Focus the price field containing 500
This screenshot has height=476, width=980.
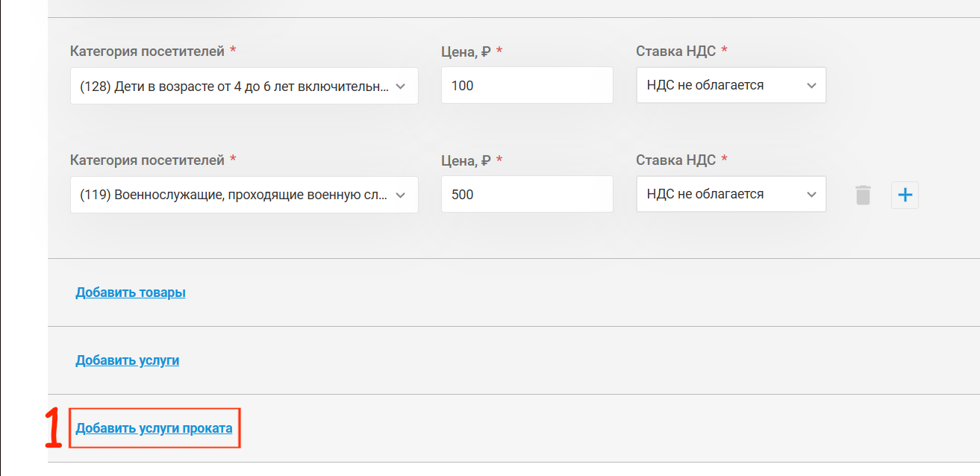(527, 194)
